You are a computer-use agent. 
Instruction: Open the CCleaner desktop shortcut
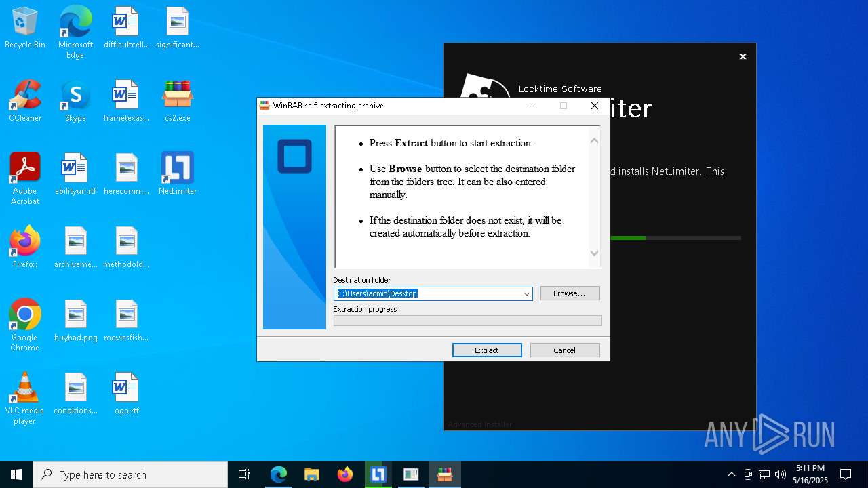click(x=25, y=102)
